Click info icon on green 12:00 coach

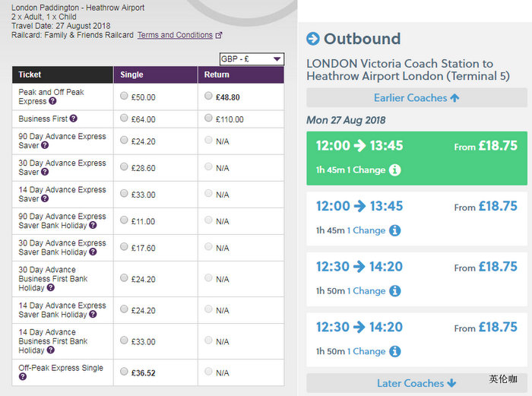395,170
